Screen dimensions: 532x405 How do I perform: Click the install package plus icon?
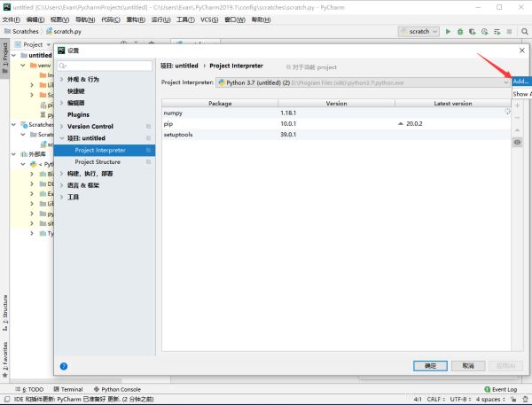[x=518, y=105]
